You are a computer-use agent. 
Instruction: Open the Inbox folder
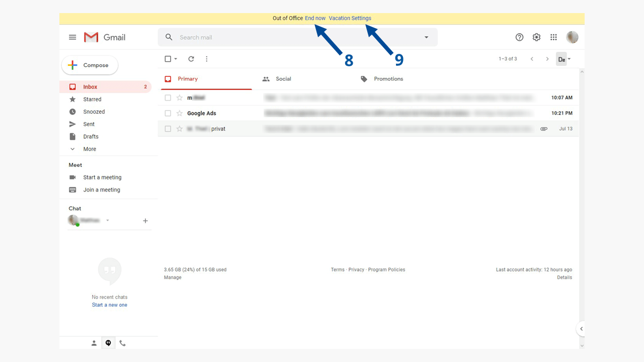pyautogui.click(x=105, y=86)
